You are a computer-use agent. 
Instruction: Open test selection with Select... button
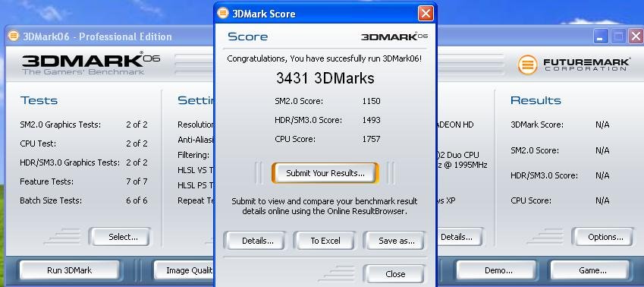[123, 237]
